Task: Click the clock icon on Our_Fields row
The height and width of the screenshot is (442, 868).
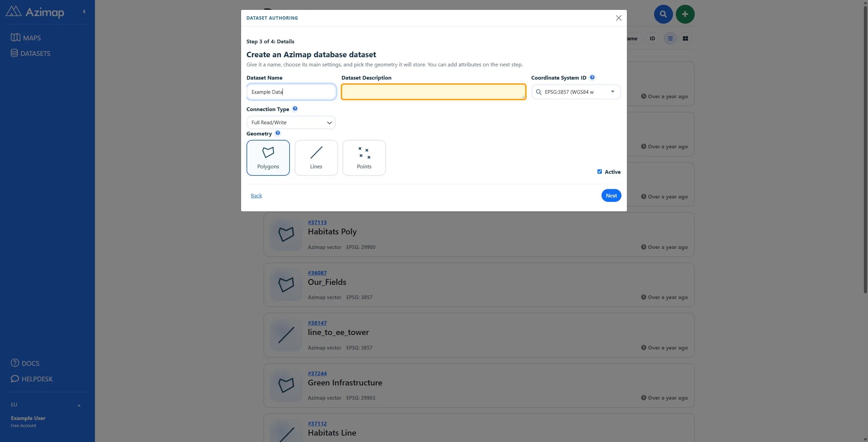Action: 643,297
